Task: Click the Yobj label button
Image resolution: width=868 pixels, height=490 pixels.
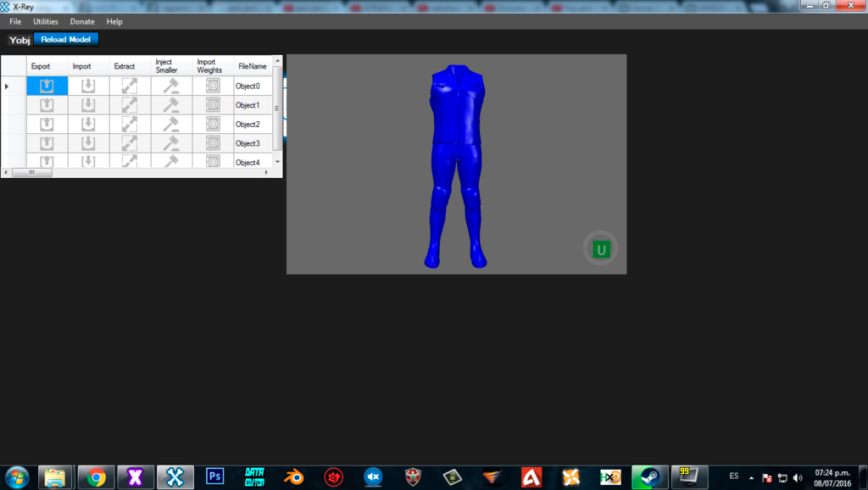Action: [19, 40]
